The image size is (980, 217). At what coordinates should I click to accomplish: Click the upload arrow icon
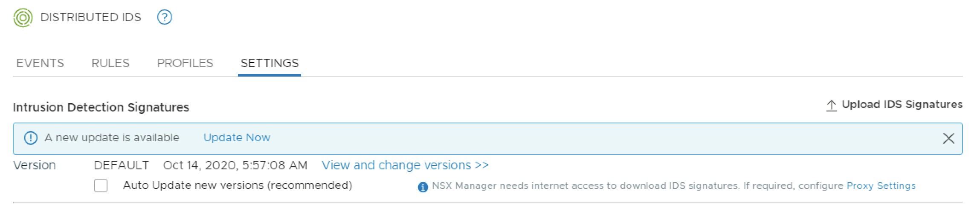(x=831, y=106)
